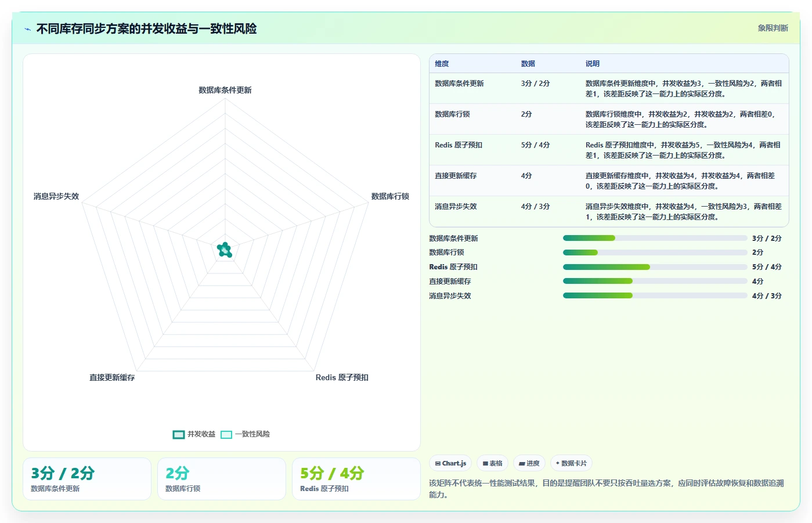
Task: Click the 消息异步失效 label in the progress list
Action: pos(450,296)
